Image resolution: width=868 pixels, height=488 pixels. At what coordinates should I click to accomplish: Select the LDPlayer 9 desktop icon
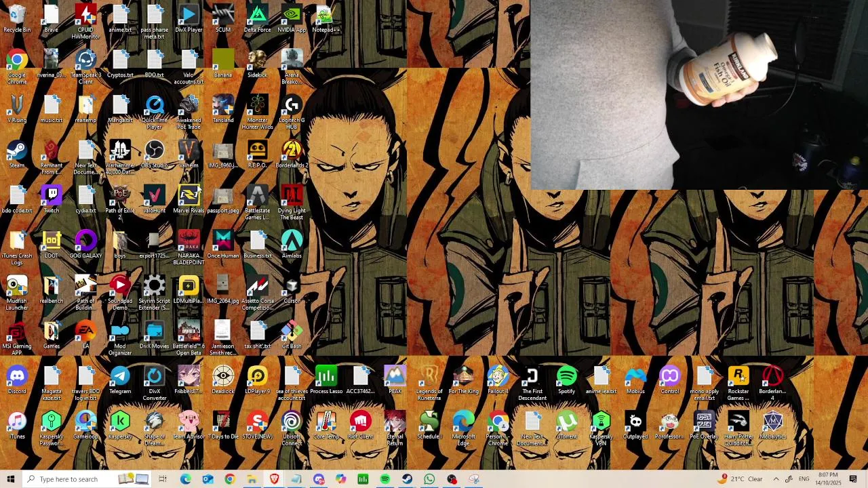click(x=257, y=381)
